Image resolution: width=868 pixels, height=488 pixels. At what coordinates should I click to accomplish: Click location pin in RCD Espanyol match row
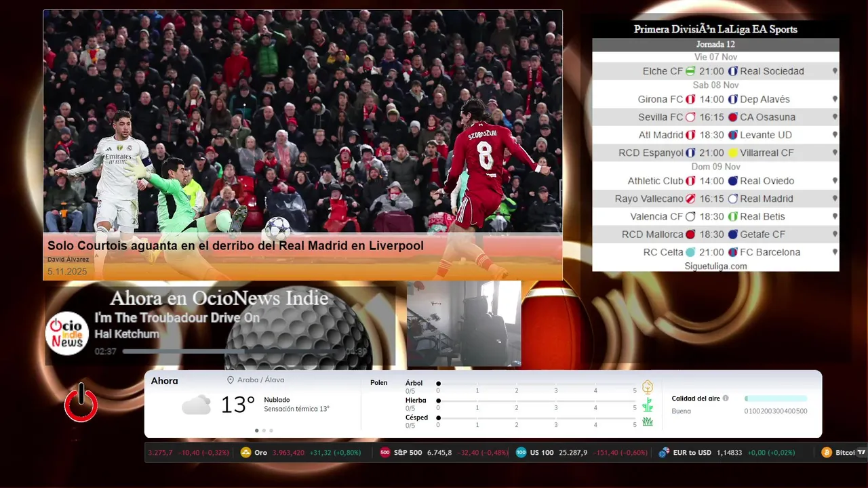click(x=835, y=153)
